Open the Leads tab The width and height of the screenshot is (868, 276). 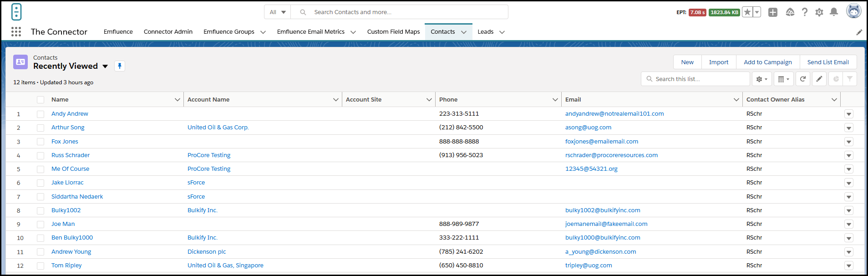[486, 32]
